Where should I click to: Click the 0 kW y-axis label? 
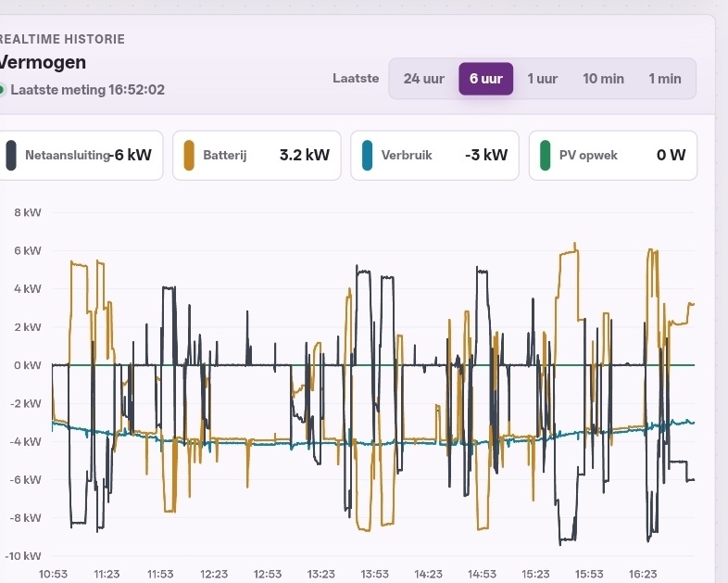pos(28,365)
